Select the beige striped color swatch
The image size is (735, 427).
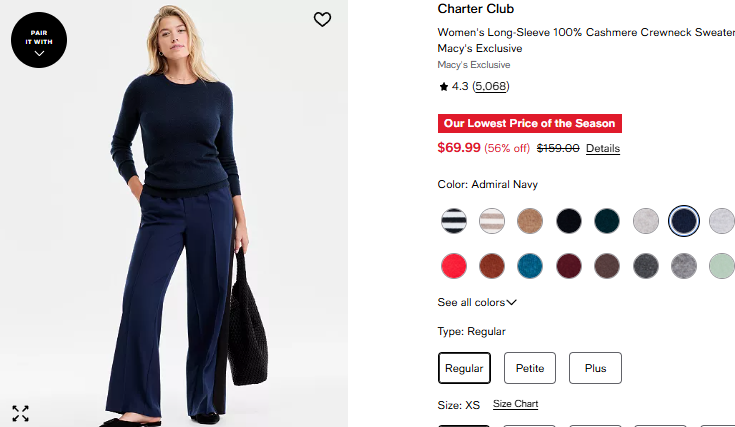pyautogui.click(x=492, y=221)
